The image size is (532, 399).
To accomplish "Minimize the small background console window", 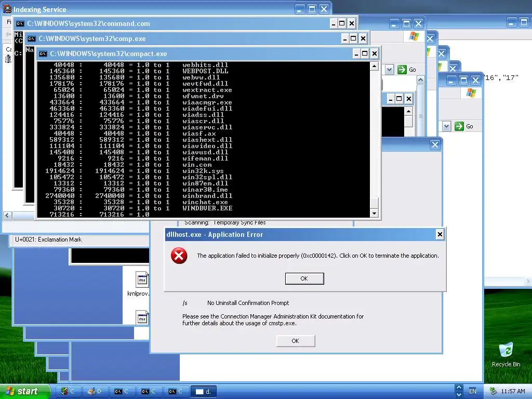I will click(x=391, y=99).
